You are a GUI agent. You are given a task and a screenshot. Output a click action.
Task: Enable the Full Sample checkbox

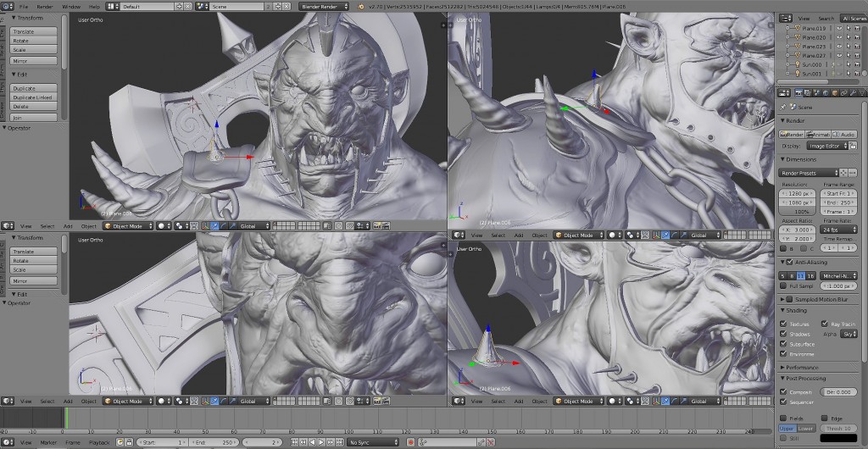coord(782,285)
